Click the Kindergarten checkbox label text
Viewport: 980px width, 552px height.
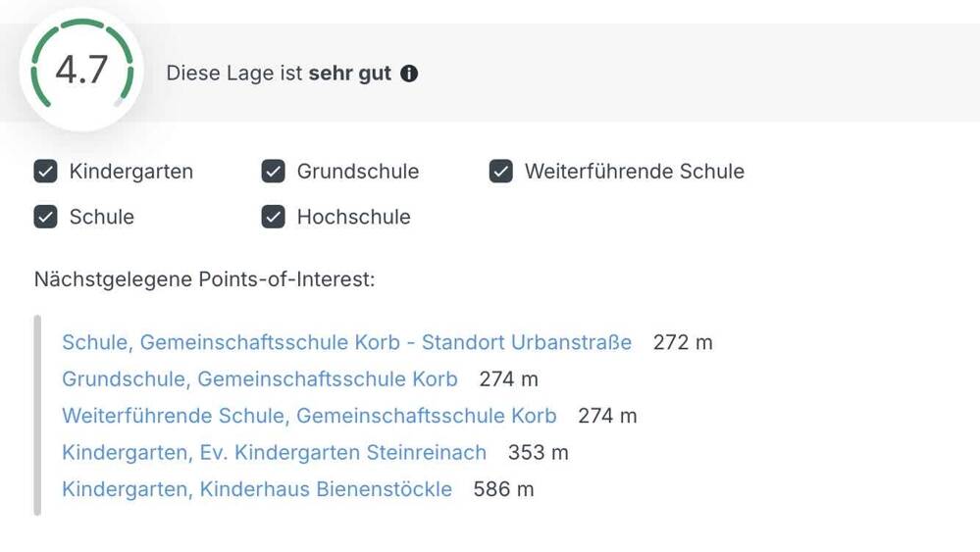[131, 172]
